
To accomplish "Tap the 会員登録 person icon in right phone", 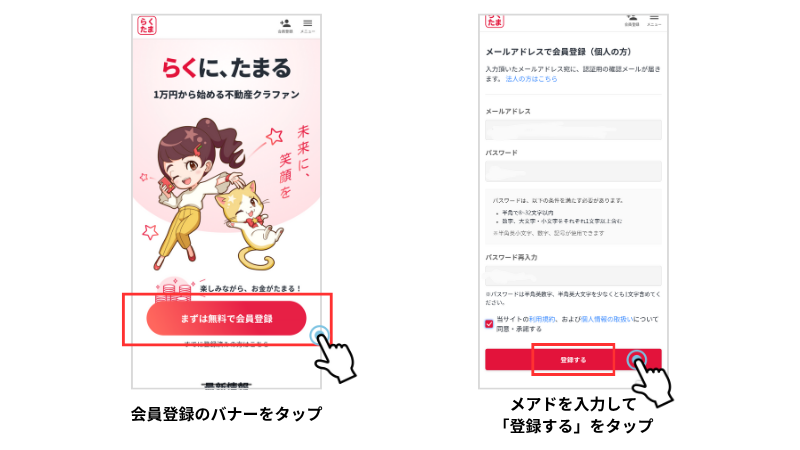I will coord(632,20).
